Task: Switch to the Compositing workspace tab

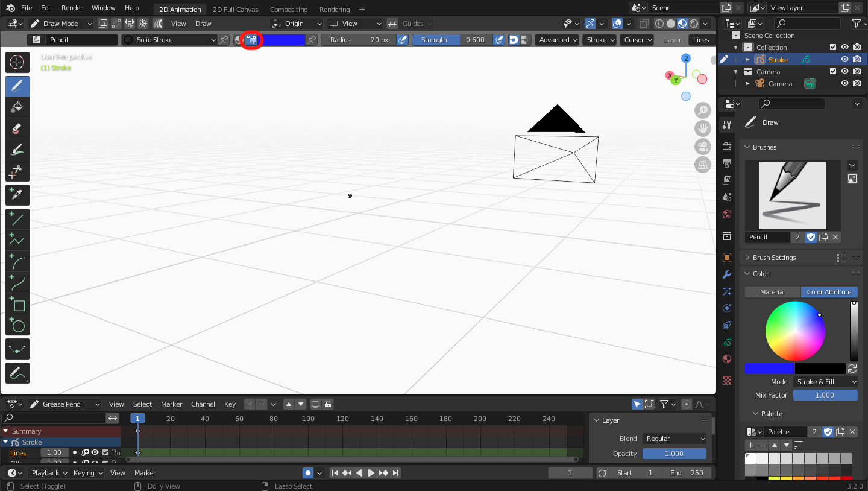Action: point(289,10)
